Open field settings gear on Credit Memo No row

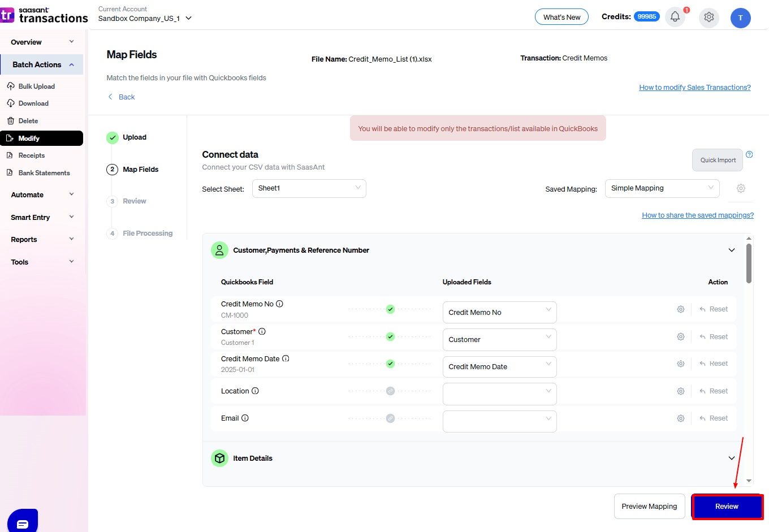[x=680, y=309]
